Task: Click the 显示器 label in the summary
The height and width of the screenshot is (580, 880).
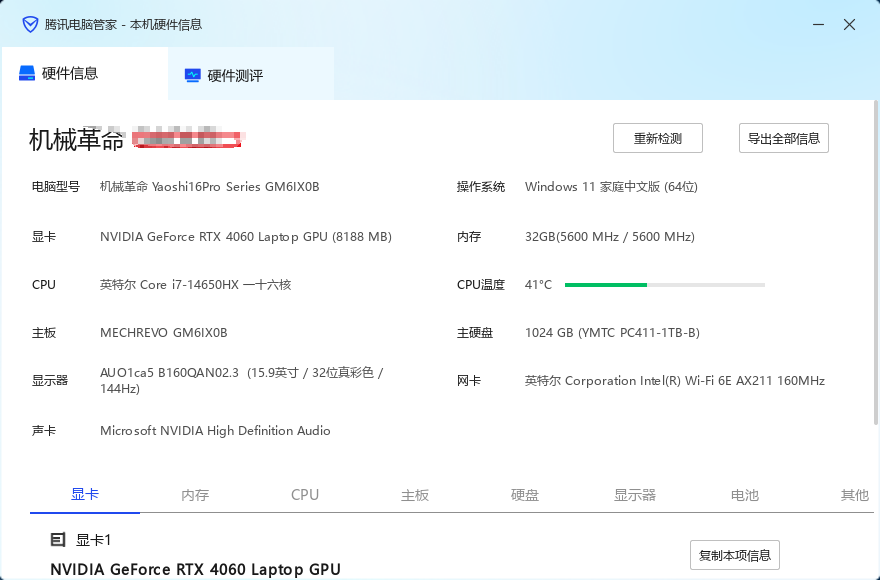Action: pos(50,381)
